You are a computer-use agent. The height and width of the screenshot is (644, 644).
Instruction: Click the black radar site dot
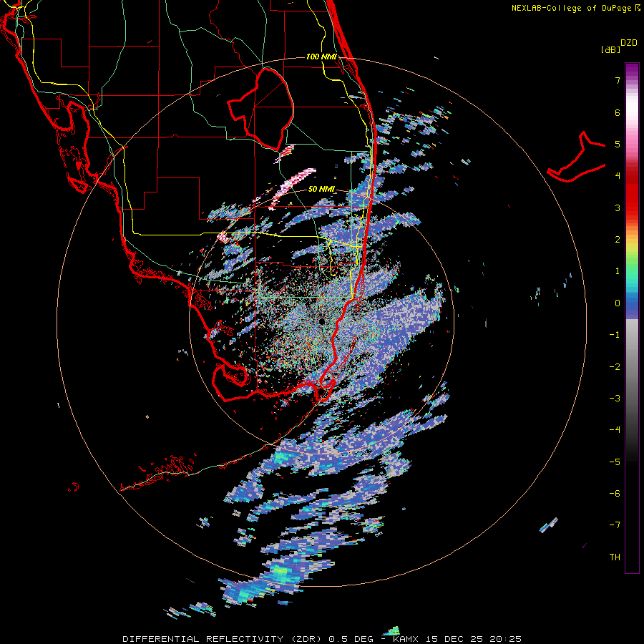(x=321, y=321)
